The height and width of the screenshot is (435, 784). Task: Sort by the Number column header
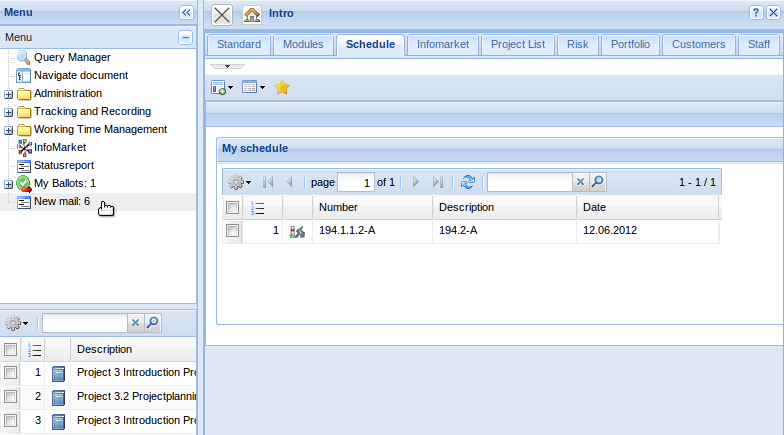click(372, 208)
